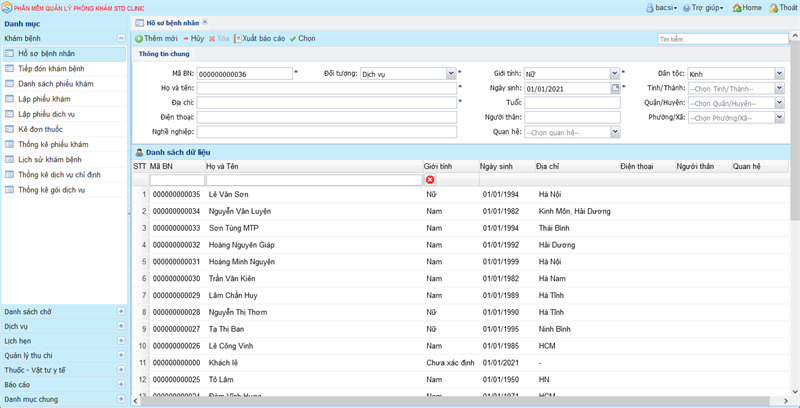Select Kê đơn thuốc in sidebar
Viewport: 800px width, 408px height.
tap(40, 129)
